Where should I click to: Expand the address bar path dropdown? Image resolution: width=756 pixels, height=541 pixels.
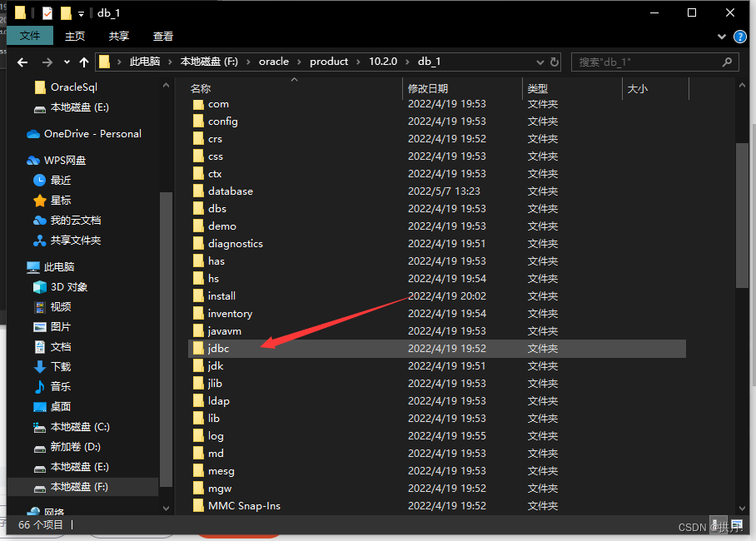[x=540, y=62]
